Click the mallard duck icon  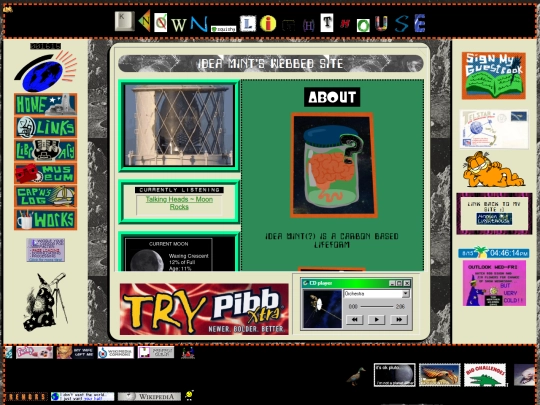pos(356,376)
